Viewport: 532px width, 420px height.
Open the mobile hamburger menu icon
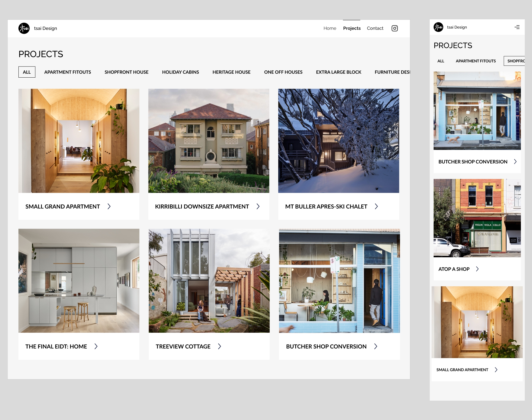point(517,27)
